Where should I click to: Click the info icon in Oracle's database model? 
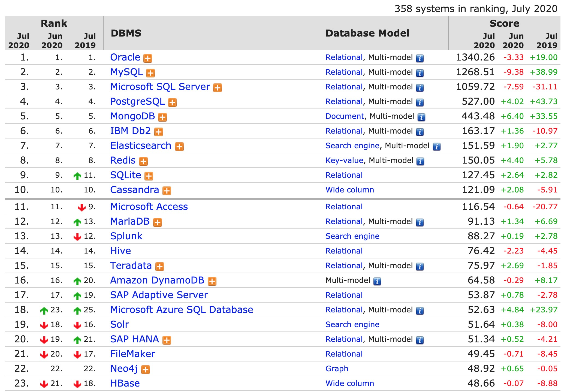(420, 58)
